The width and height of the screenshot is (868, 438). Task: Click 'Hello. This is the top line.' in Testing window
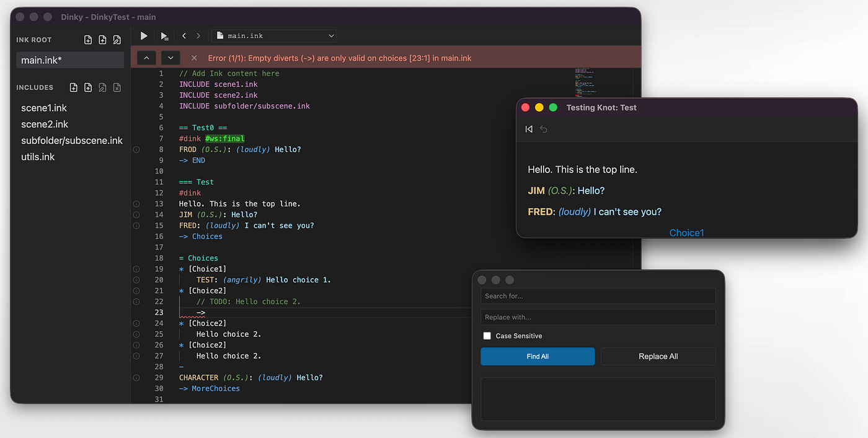coord(582,169)
